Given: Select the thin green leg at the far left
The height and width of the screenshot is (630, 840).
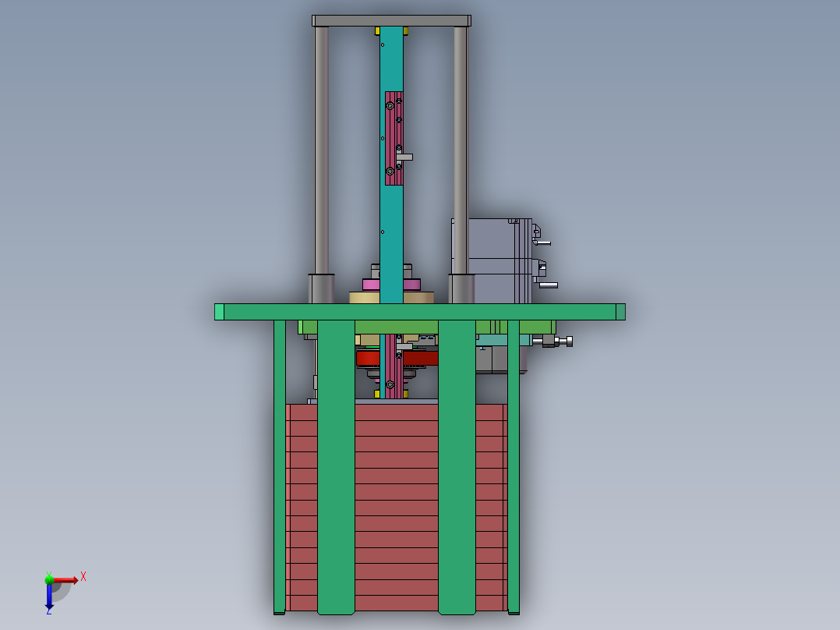Looking at the screenshot, I should click(279, 467).
